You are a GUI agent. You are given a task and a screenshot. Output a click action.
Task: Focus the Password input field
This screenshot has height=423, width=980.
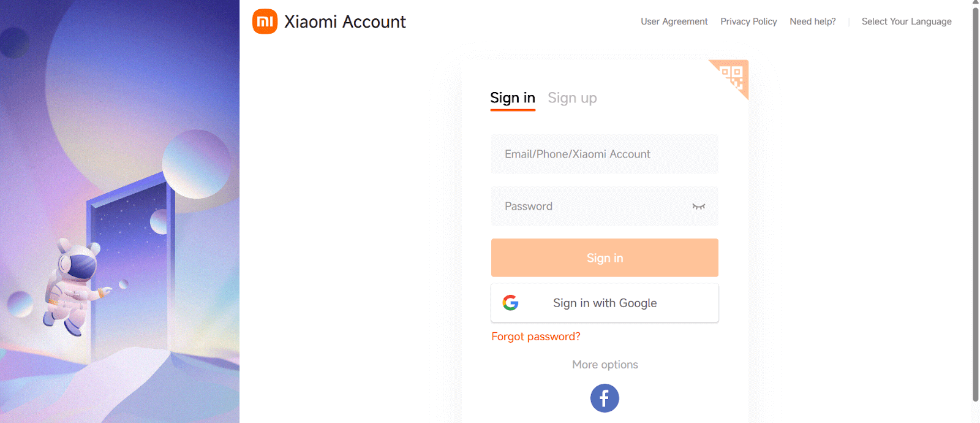coord(588,207)
